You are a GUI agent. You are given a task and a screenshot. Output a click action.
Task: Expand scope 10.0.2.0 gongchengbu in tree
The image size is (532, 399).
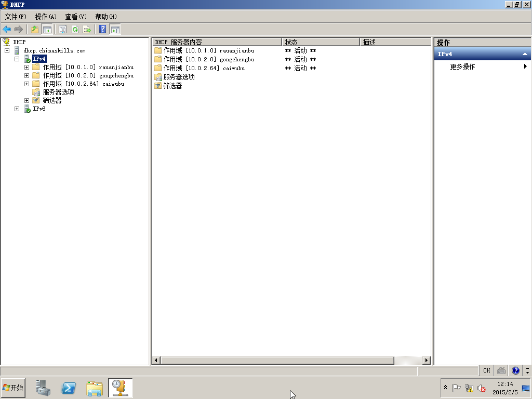point(27,75)
